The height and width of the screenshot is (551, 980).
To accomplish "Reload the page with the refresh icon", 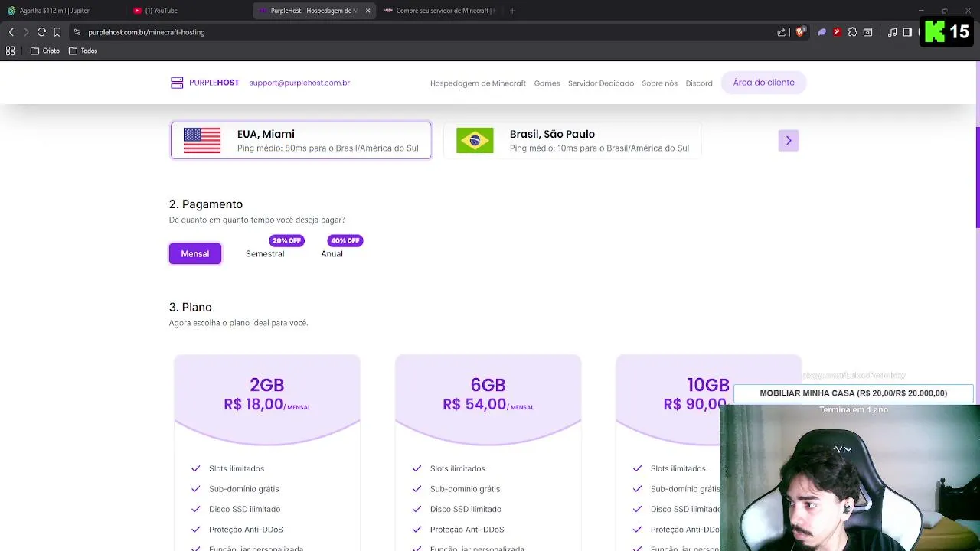I will [x=41, y=32].
